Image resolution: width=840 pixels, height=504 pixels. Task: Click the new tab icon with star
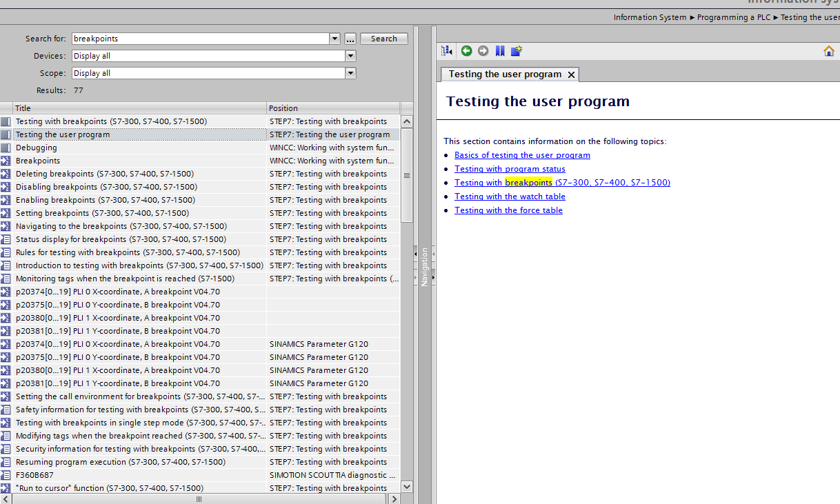click(x=517, y=50)
